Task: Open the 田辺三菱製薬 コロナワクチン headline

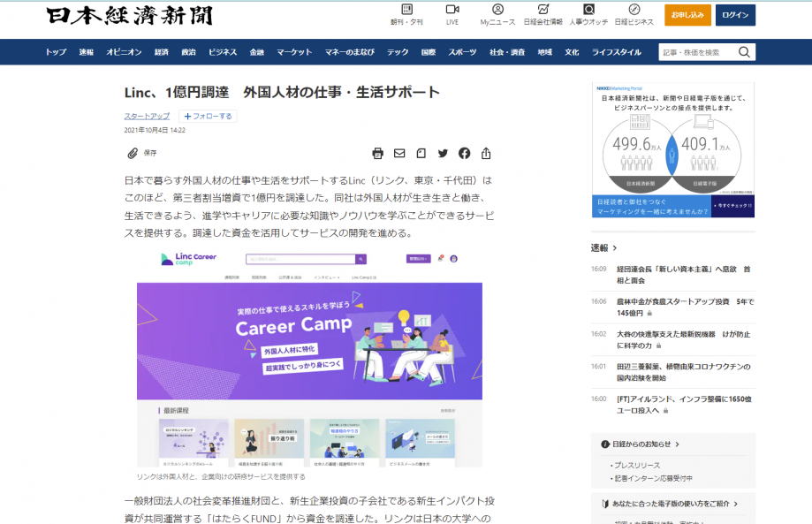Action: 684,372
